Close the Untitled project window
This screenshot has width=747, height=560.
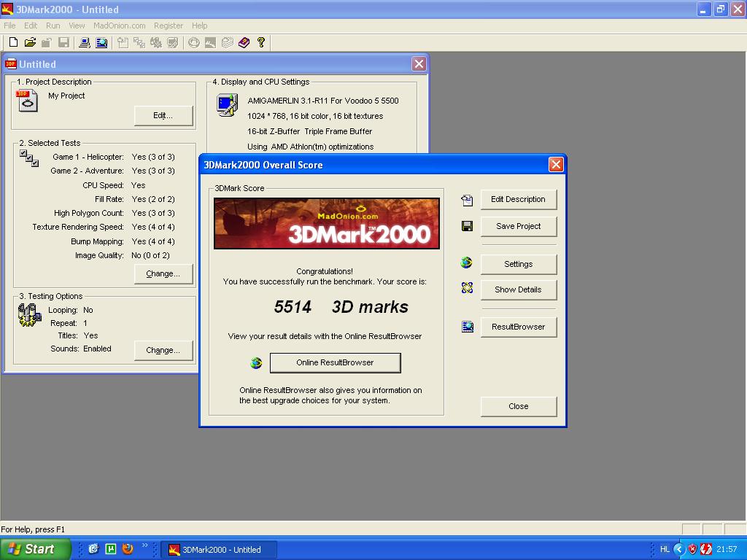(x=419, y=64)
